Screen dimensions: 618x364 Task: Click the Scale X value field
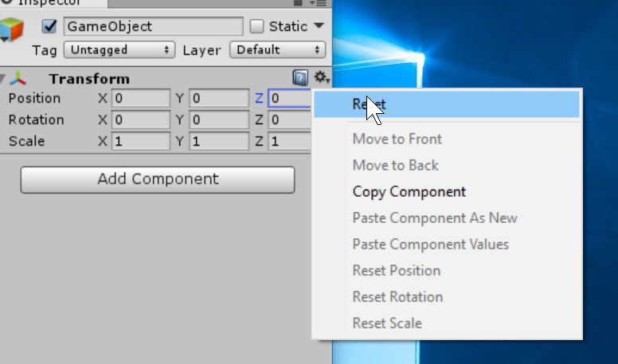pyautogui.click(x=140, y=142)
